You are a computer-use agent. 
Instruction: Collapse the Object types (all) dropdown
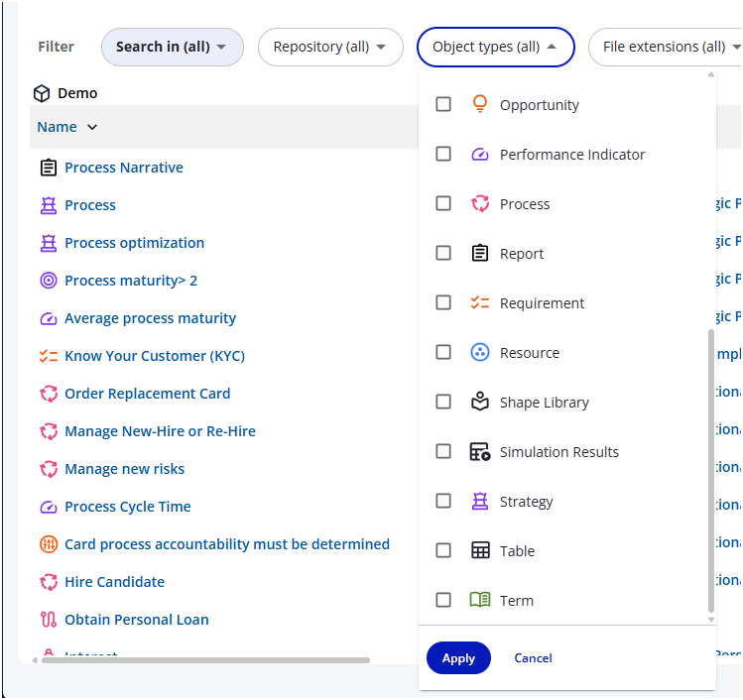[x=495, y=47]
